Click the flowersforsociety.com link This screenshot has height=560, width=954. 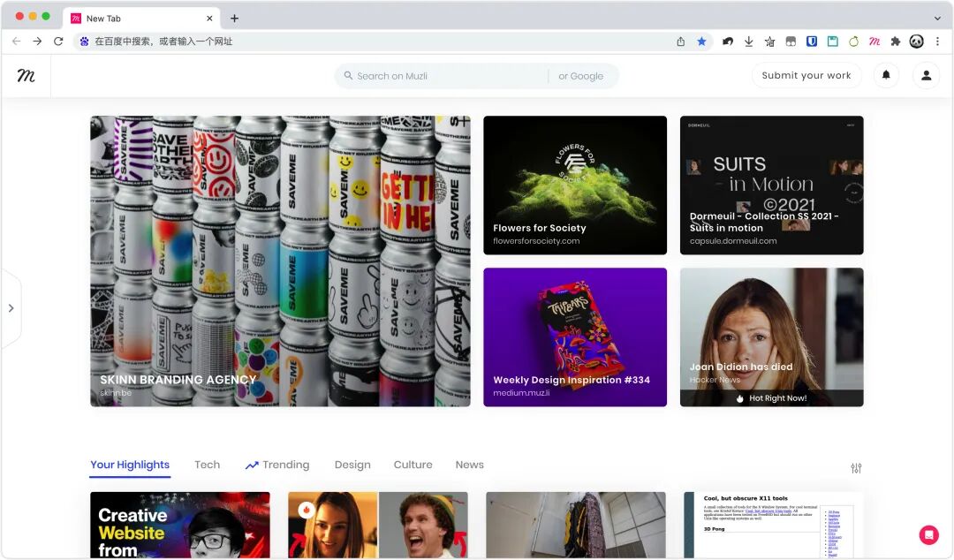point(536,241)
